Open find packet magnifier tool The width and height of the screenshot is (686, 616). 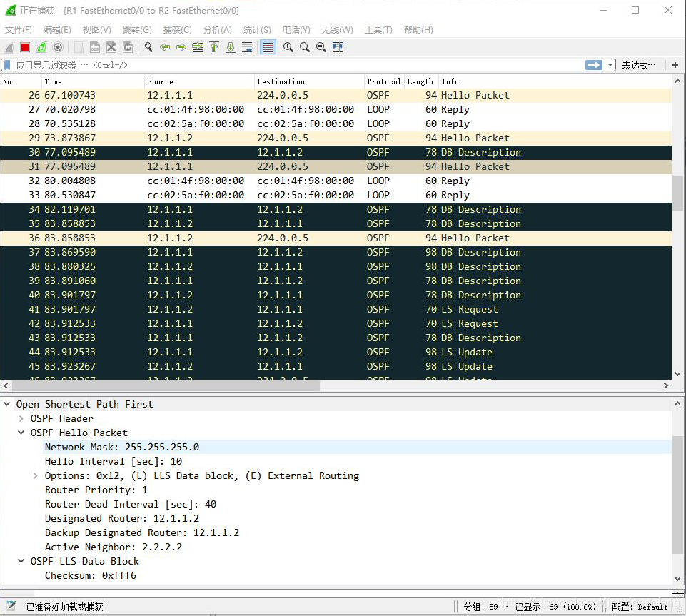click(x=148, y=47)
